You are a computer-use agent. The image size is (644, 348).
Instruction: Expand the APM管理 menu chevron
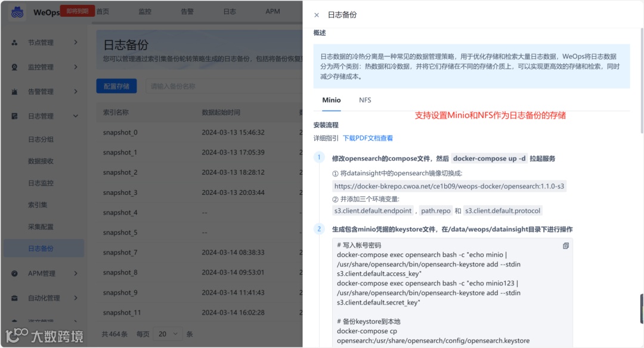click(76, 274)
